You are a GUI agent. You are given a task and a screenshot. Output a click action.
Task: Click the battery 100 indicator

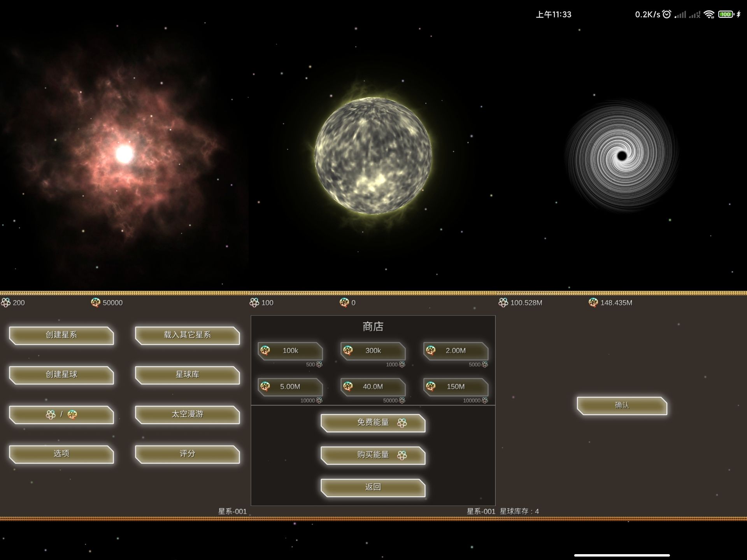[x=726, y=14]
